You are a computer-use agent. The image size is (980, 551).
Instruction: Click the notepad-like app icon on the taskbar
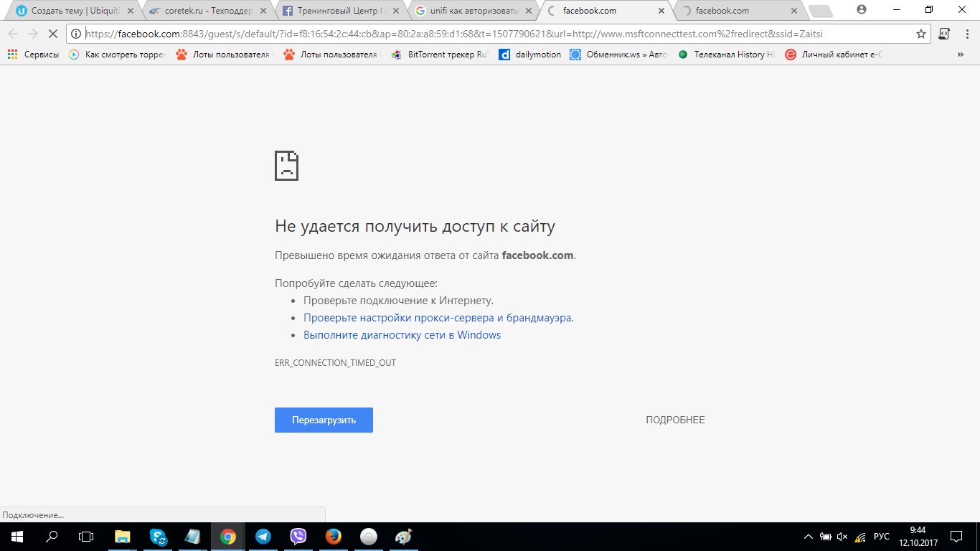193,537
